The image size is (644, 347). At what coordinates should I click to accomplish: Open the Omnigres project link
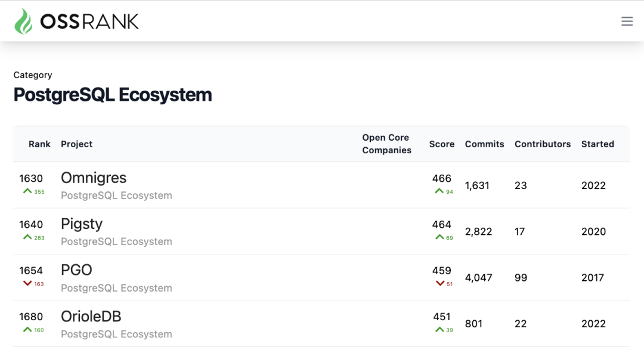(x=94, y=178)
